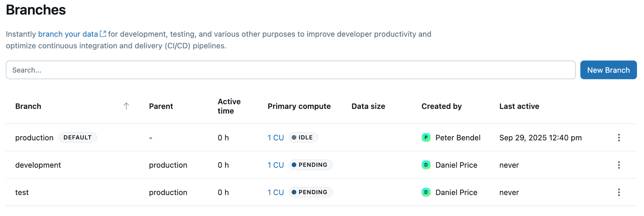
Task: Click the PENDING badge in the development row
Action: [310, 165]
